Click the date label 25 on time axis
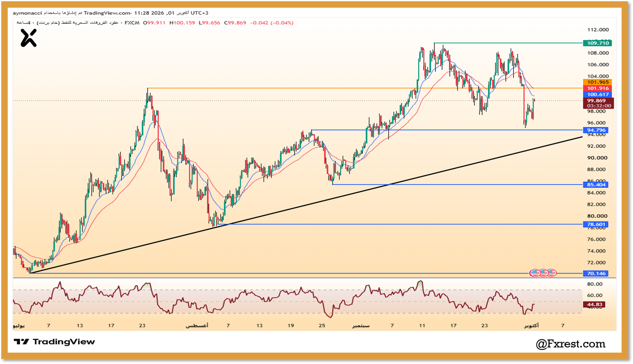Screen dimensions: 633x364 [x=322, y=326]
